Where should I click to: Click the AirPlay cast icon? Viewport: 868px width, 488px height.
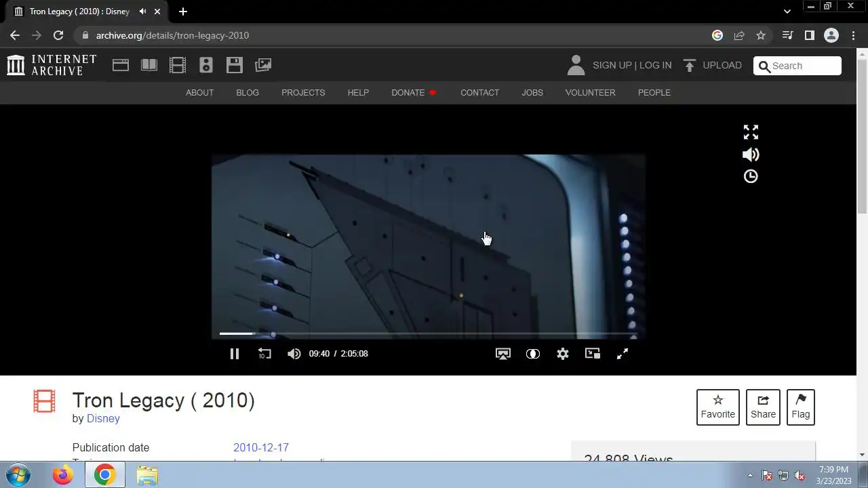point(503,354)
